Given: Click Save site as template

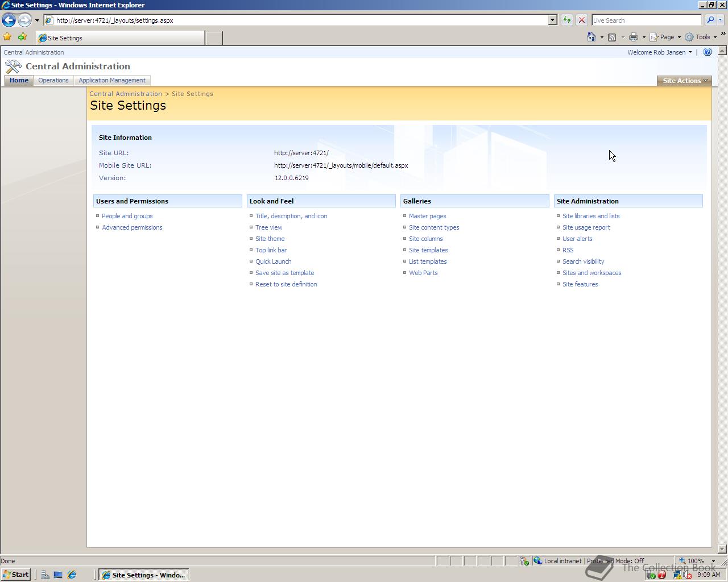Looking at the screenshot, I should coord(285,273).
